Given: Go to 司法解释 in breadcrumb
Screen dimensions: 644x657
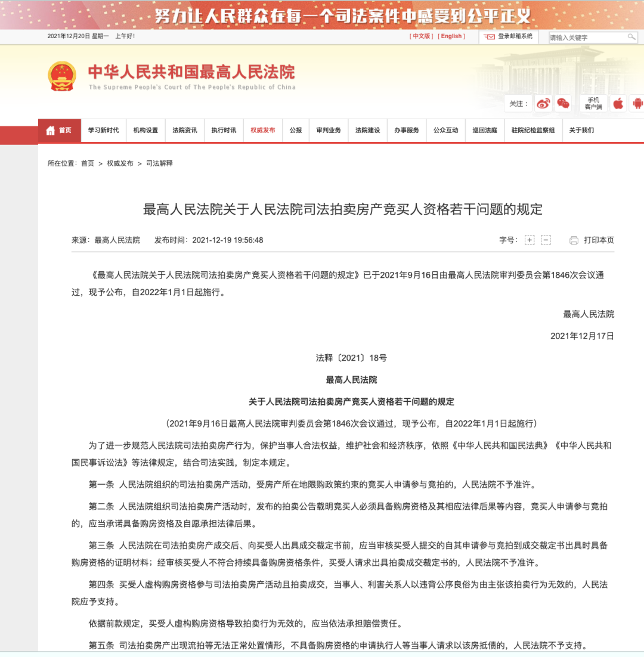Looking at the screenshot, I should coord(159,163).
